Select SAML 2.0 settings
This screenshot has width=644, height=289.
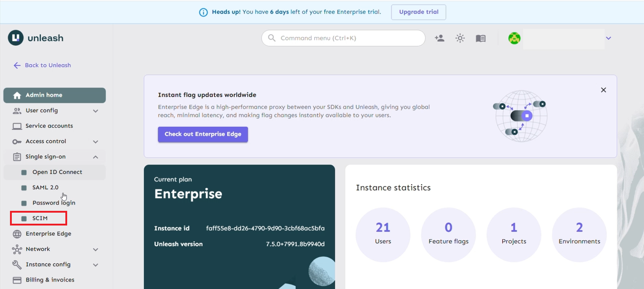[x=55, y=187]
